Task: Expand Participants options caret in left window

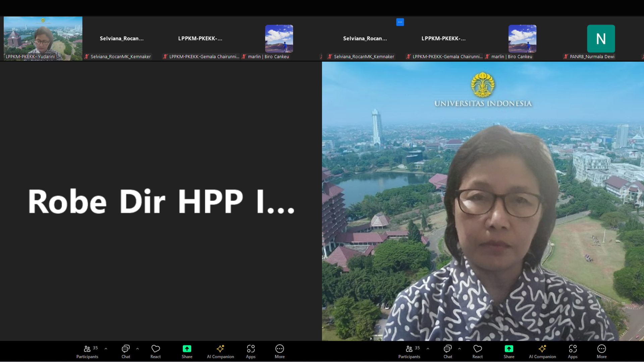Action: (106, 349)
